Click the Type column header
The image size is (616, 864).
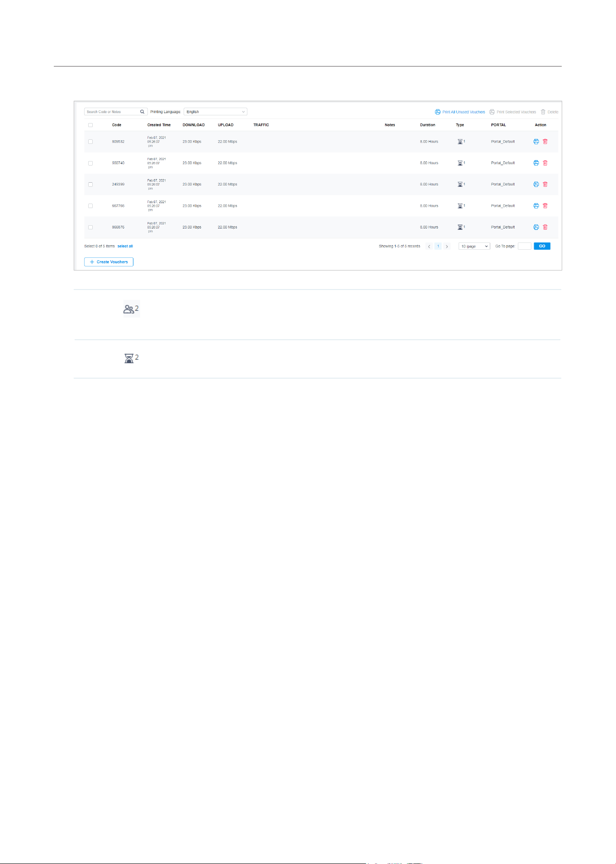pyautogui.click(x=460, y=125)
